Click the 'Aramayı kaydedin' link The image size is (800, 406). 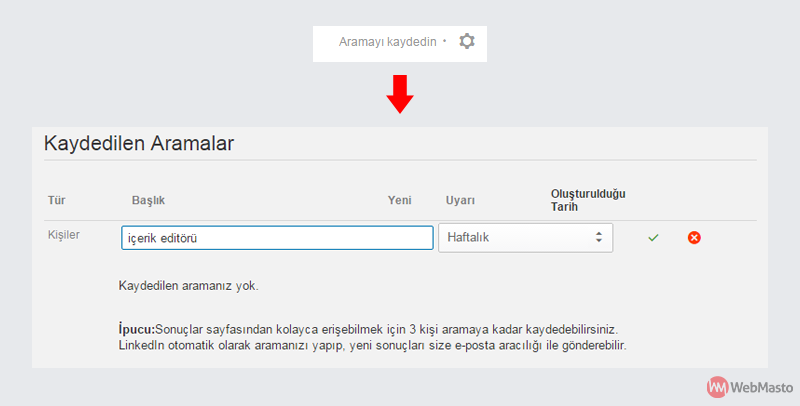tap(387, 42)
